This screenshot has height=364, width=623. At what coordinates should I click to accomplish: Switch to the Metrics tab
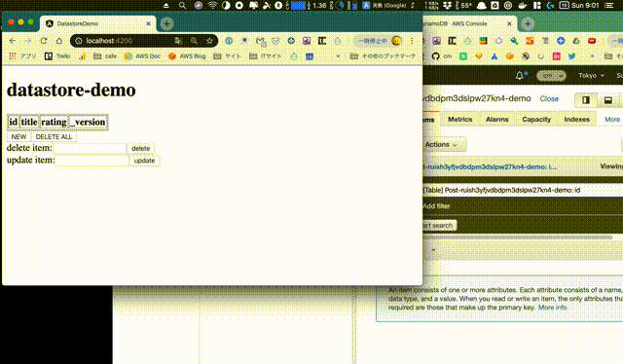click(x=459, y=119)
